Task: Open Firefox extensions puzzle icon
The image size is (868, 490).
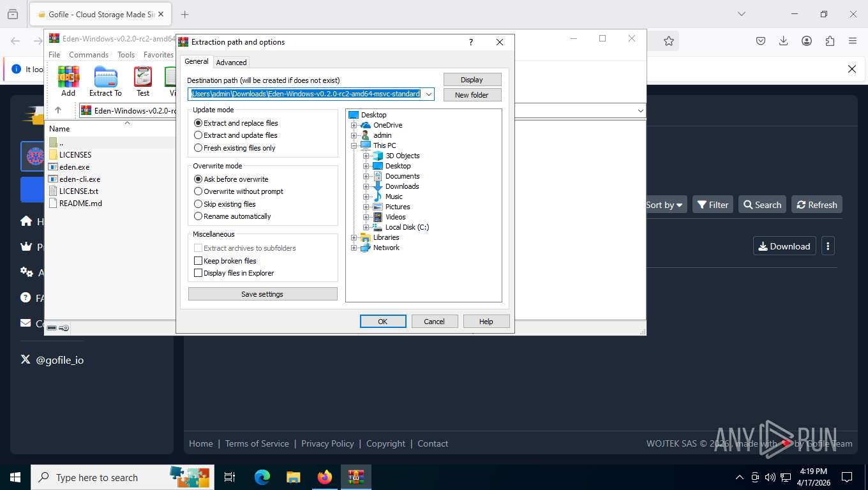Action: point(830,41)
